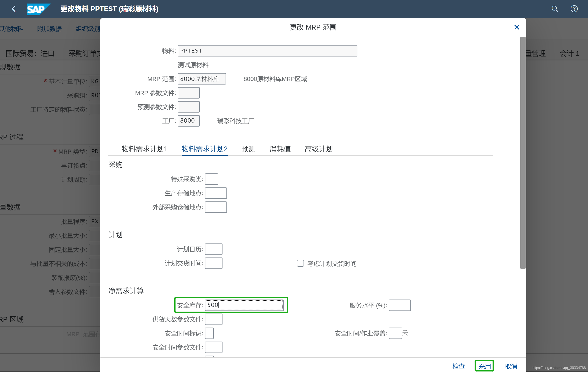588x372 pixels.
Task: Close the 更改 MRP 范围 dialog
Action: (x=517, y=27)
